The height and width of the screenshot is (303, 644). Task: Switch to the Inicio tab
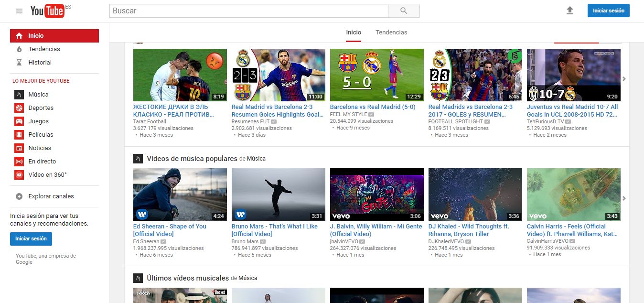click(354, 32)
